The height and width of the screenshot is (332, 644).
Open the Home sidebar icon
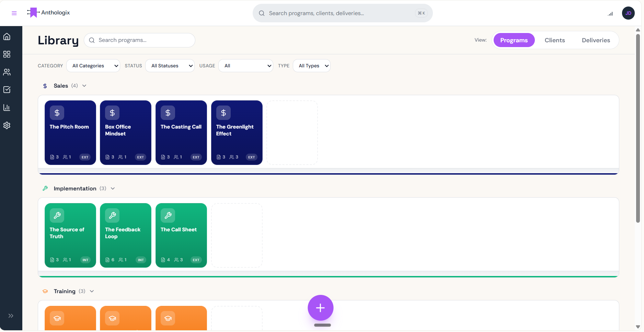tap(7, 36)
